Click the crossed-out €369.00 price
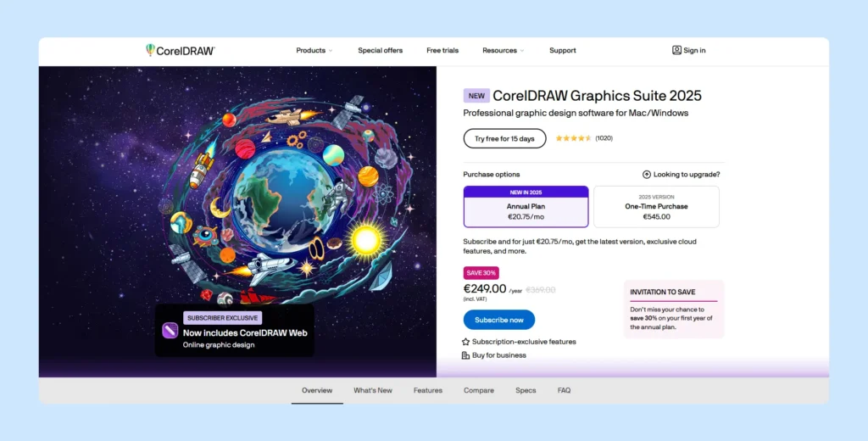 pos(540,290)
